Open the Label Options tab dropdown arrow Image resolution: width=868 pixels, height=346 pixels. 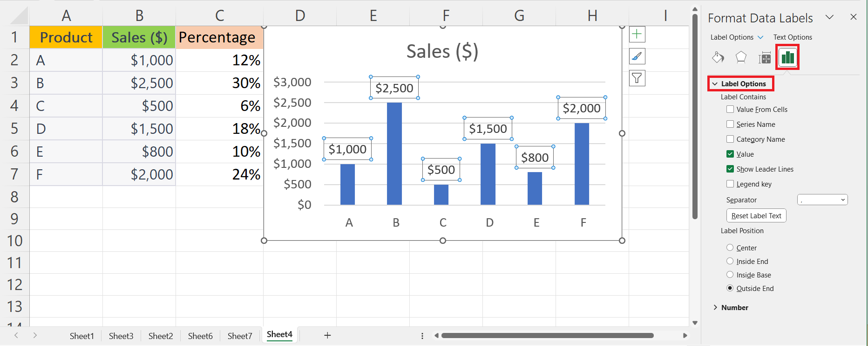[x=760, y=37]
